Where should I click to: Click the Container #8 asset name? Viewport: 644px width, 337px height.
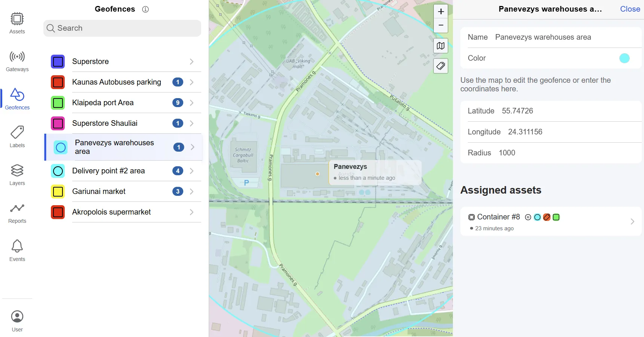point(499,217)
